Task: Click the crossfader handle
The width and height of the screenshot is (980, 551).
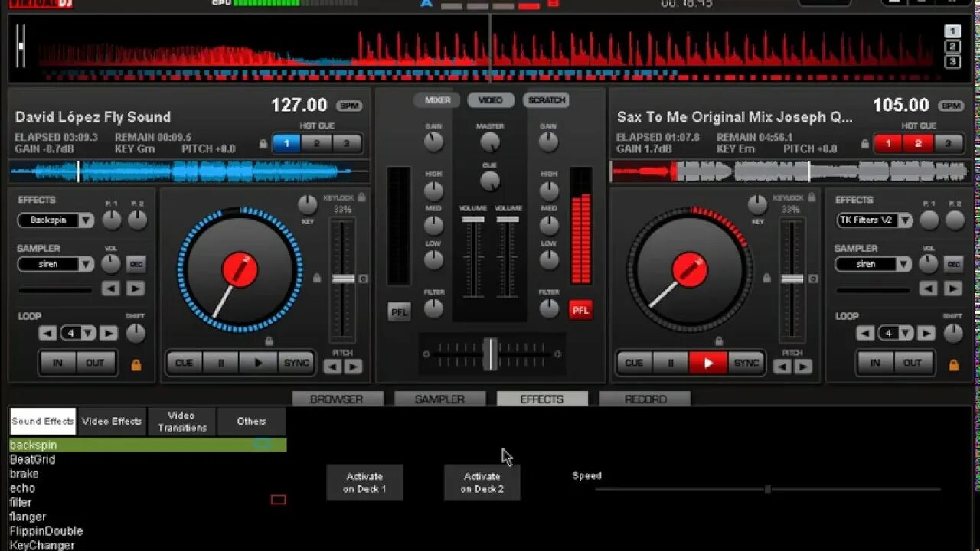Action: coord(490,354)
